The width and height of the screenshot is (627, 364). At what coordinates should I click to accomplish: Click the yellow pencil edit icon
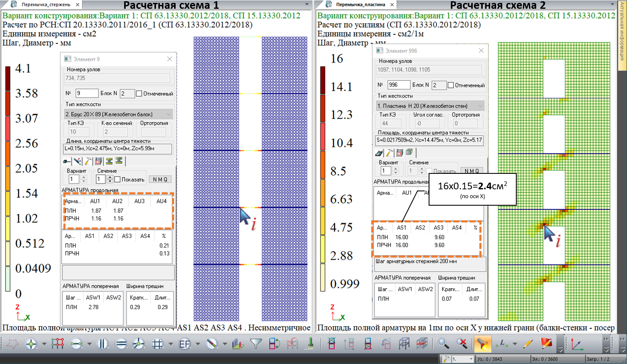(528, 344)
